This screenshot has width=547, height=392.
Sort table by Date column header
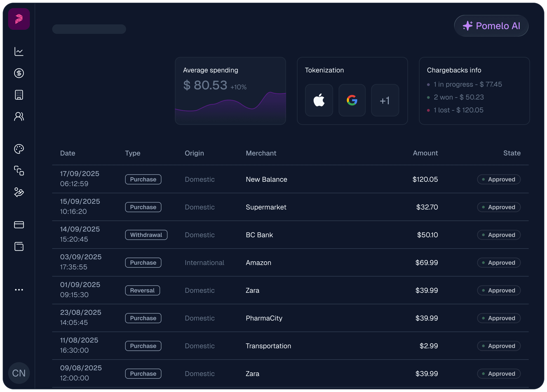(68, 153)
